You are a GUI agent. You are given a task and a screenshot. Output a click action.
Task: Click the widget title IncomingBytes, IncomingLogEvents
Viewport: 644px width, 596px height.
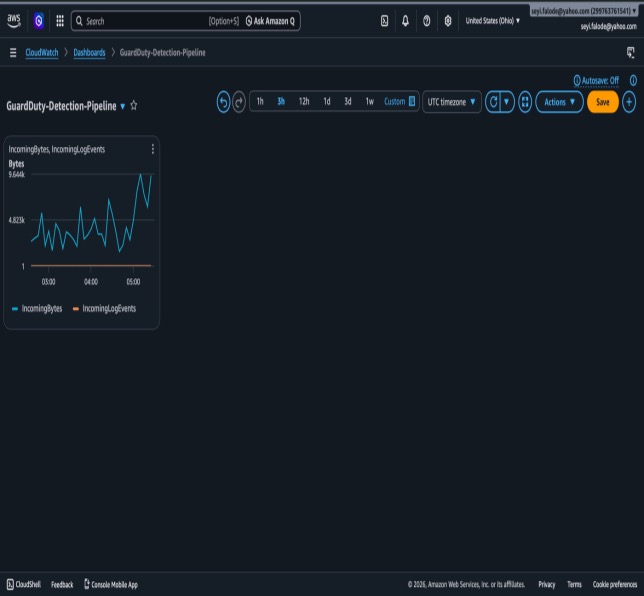pos(57,149)
